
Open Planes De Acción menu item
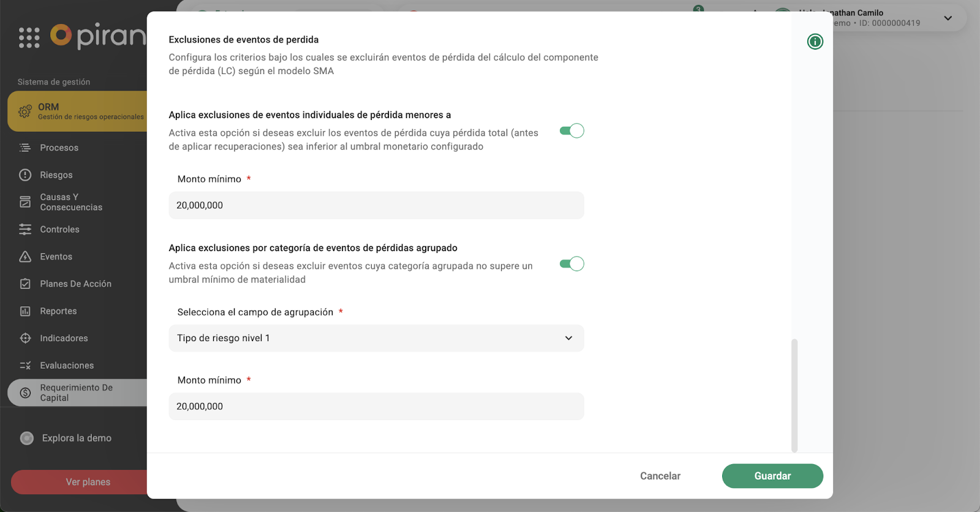pyautogui.click(x=75, y=284)
